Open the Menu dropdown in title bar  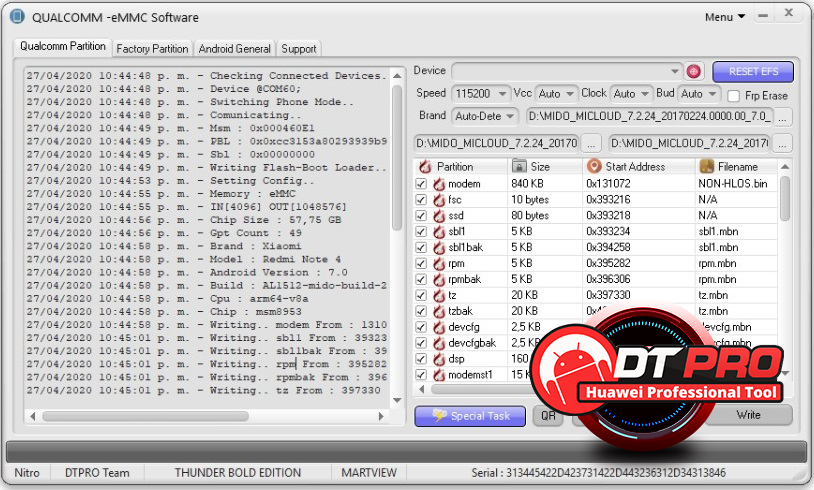725,17
